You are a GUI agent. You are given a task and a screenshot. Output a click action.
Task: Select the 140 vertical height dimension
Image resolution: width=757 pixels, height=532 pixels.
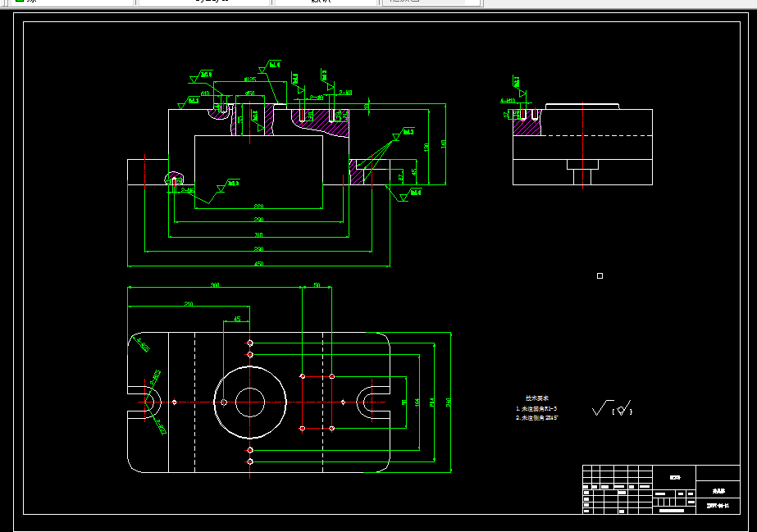pyautogui.click(x=443, y=143)
